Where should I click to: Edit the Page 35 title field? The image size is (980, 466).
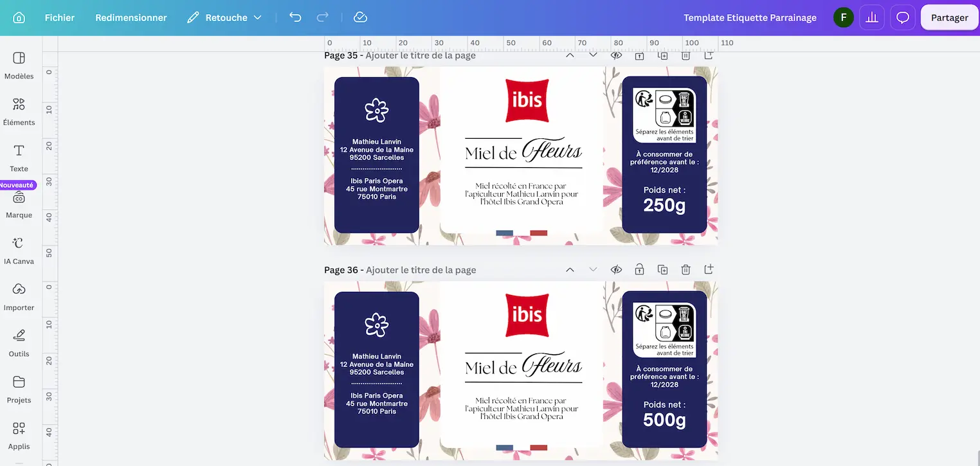[x=421, y=55]
